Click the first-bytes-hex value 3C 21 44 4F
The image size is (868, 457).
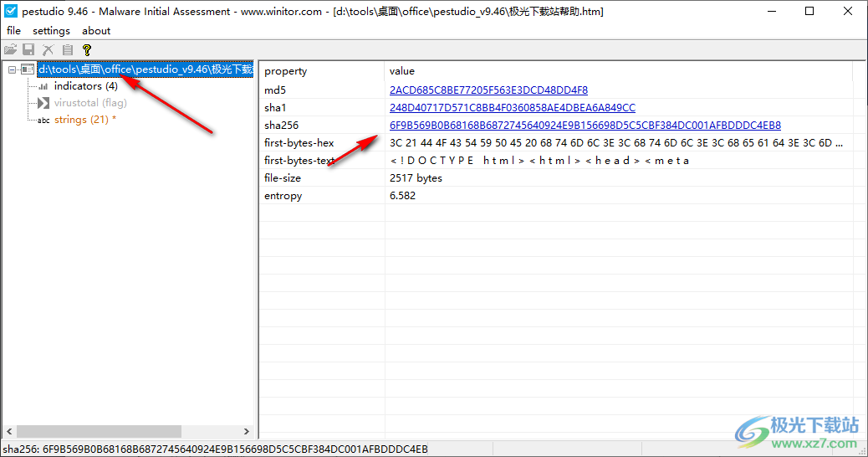point(616,143)
